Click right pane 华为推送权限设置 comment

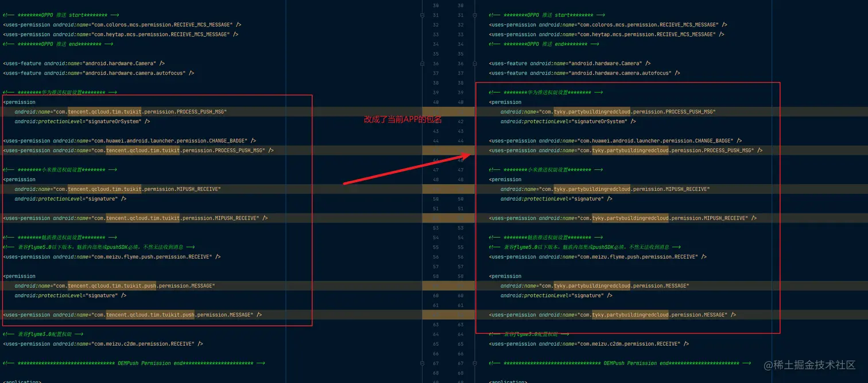point(546,92)
